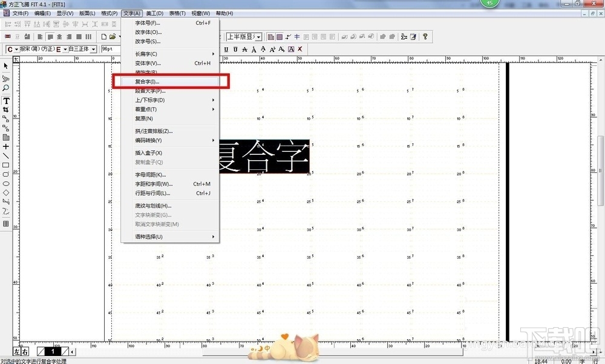This screenshot has width=605, height=364.
Task: Click the red X format icon
Action: pyautogui.click(x=300, y=49)
